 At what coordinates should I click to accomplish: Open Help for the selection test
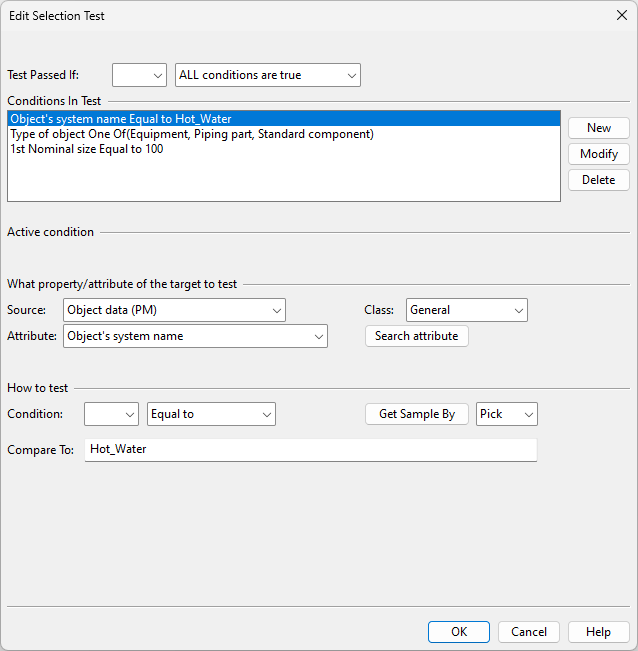(x=598, y=632)
